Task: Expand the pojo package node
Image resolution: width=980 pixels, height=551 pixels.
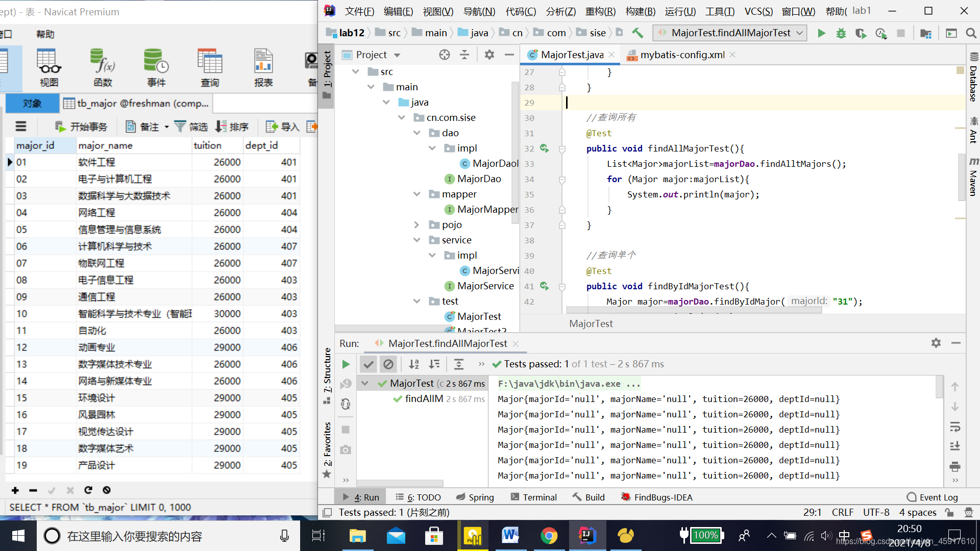Action: pyautogui.click(x=416, y=225)
